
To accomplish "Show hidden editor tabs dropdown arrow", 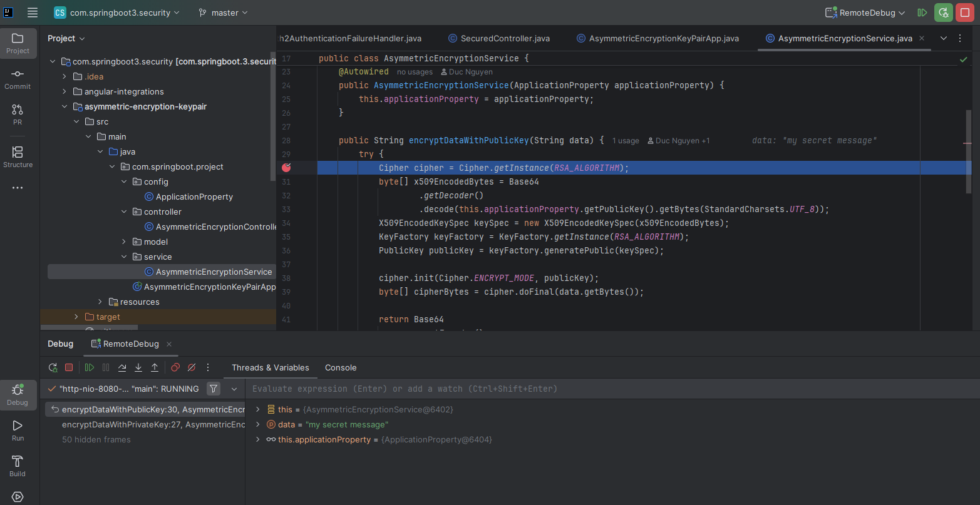I will [x=944, y=38].
